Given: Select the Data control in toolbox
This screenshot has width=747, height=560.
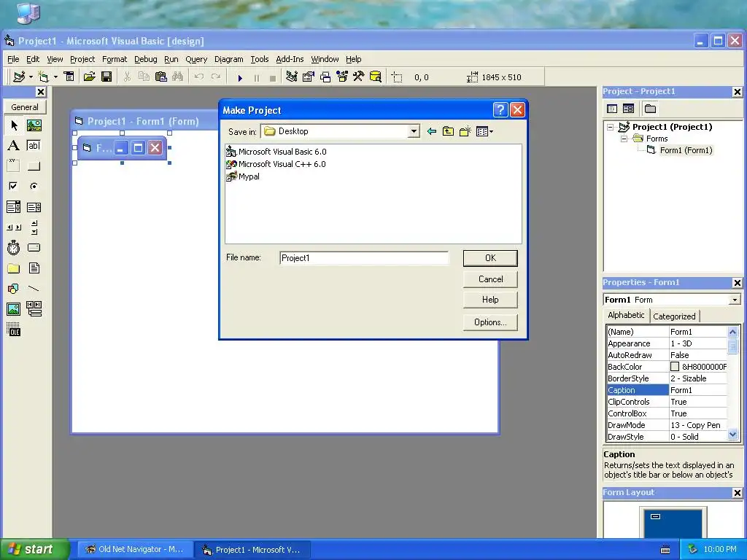Looking at the screenshot, I should pyautogui.click(x=34, y=309).
